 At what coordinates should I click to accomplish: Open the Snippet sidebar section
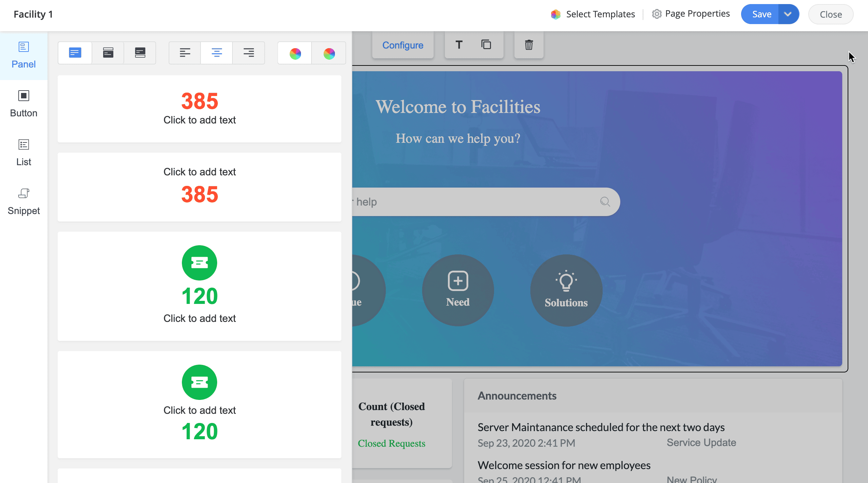[x=23, y=201]
